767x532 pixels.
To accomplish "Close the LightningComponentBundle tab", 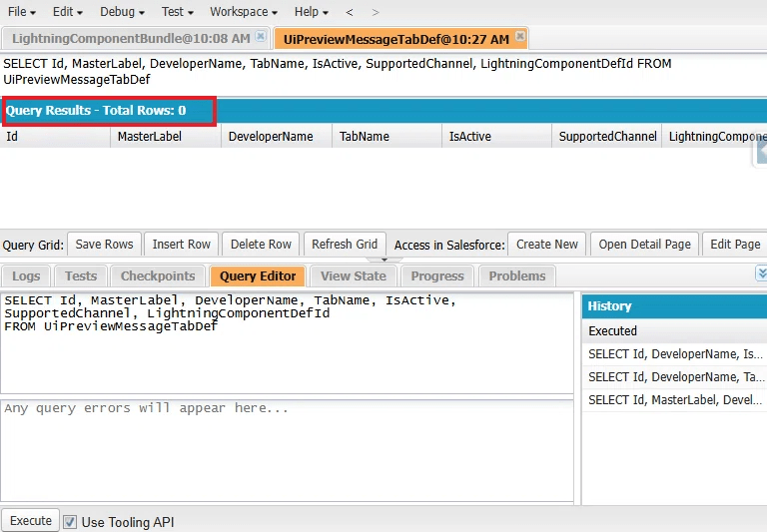I will pos(262,36).
